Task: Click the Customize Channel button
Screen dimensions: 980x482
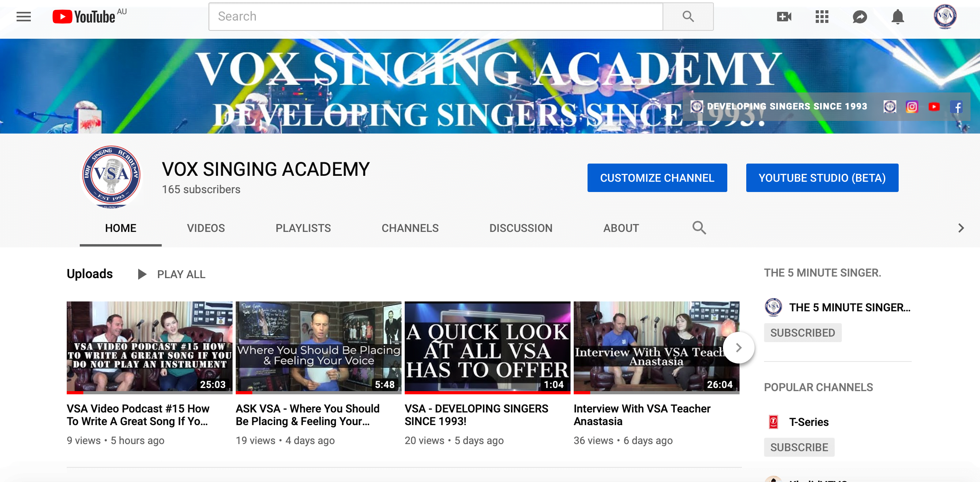Action: click(657, 178)
